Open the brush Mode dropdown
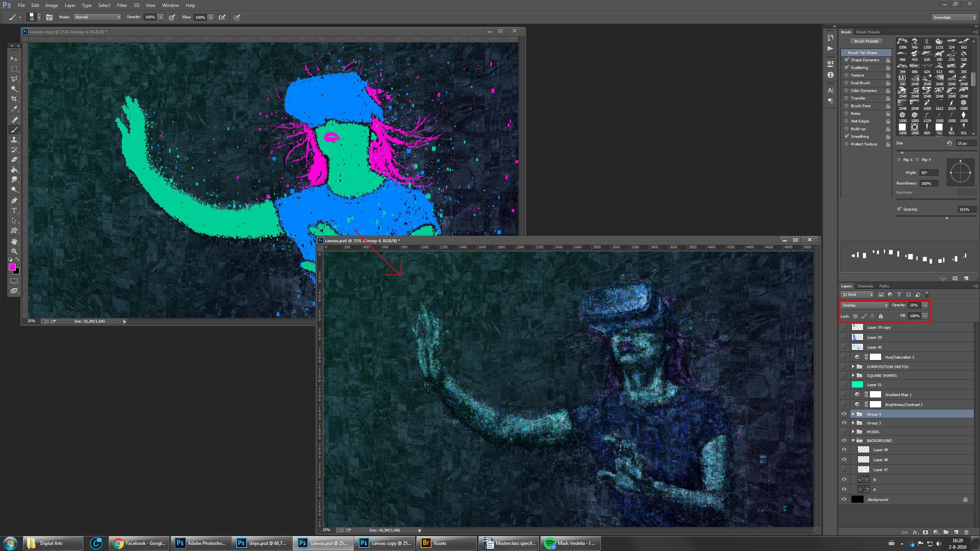Screen dimensions: 980x551 coord(97,17)
